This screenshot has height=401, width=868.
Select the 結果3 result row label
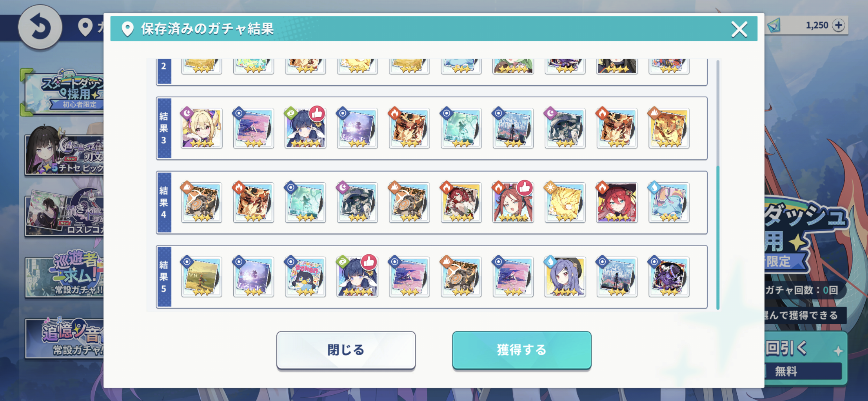click(164, 128)
